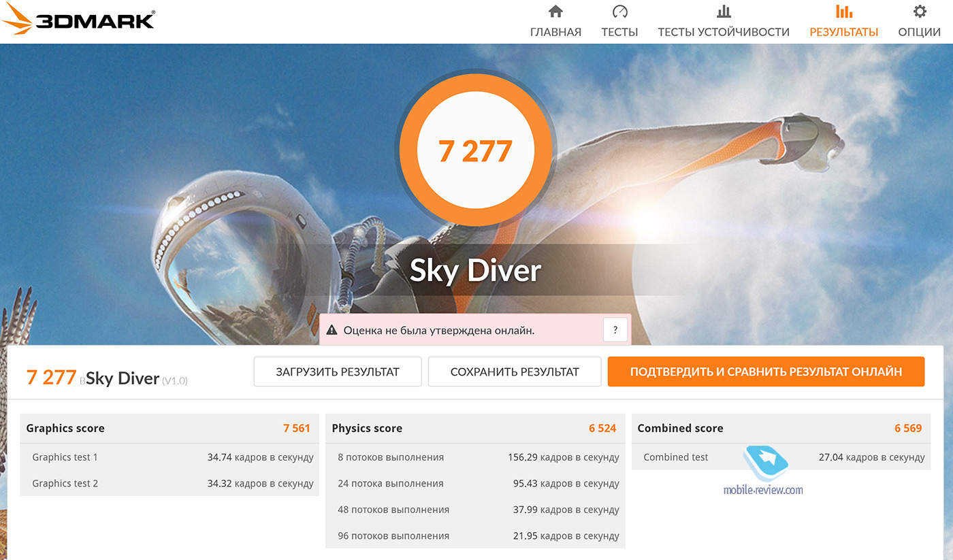Click the Graphics score value 7 561

coord(297,428)
